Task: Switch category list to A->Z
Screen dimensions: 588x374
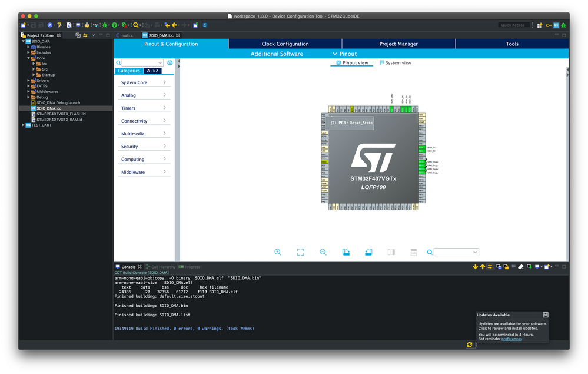Action: [x=152, y=71]
